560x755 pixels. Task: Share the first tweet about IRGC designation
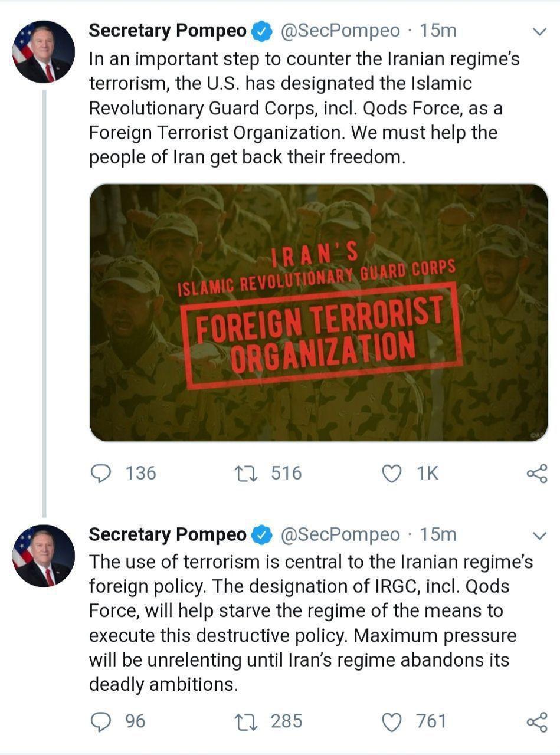(x=536, y=474)
